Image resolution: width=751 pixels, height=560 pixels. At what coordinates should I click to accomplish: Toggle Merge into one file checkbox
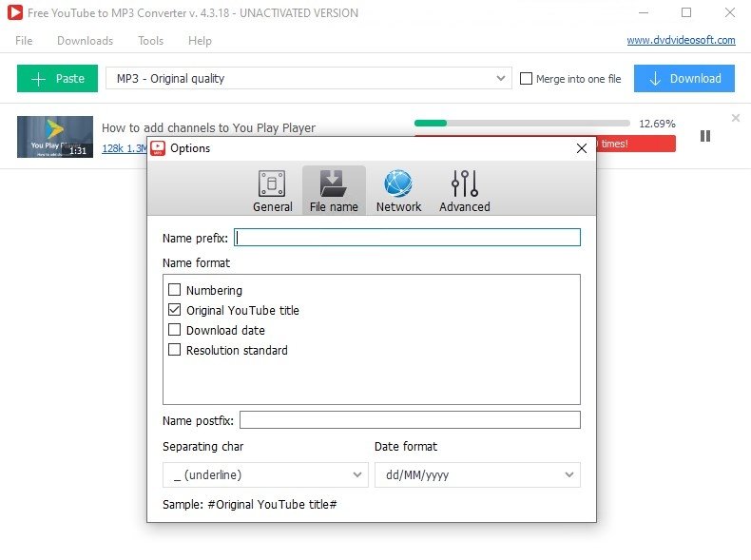[x=526, y=79]
